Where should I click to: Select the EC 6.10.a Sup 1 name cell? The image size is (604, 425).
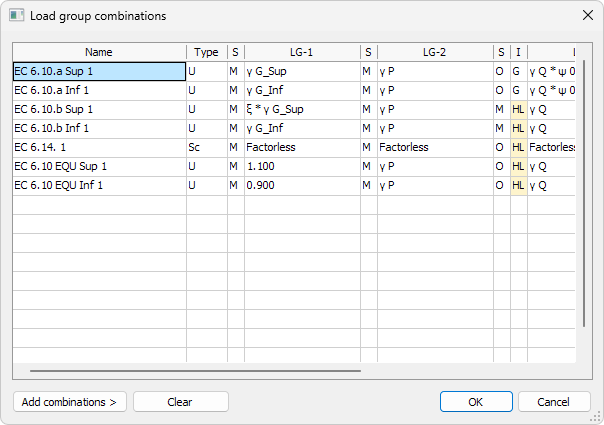point(99,71)
